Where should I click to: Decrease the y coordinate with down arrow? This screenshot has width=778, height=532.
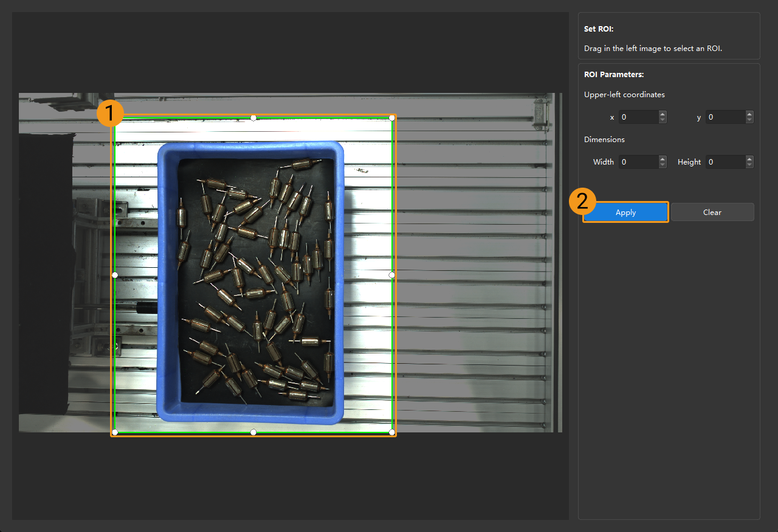click(x=749, y=120)
